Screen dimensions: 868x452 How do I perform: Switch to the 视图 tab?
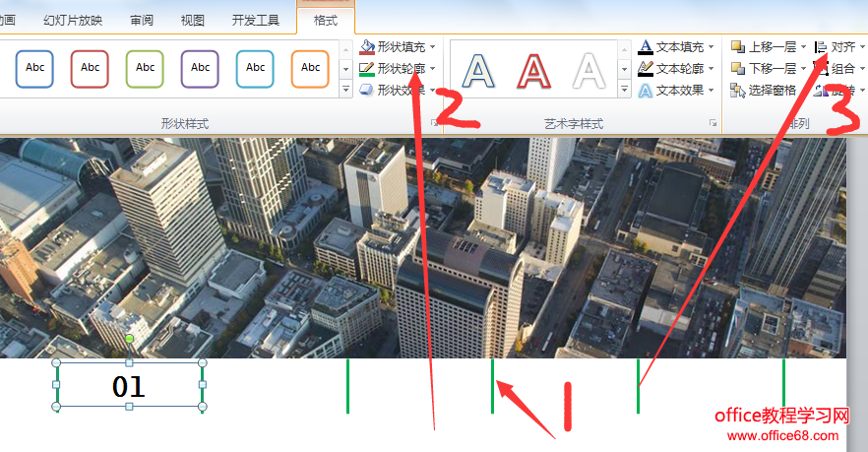193,21
